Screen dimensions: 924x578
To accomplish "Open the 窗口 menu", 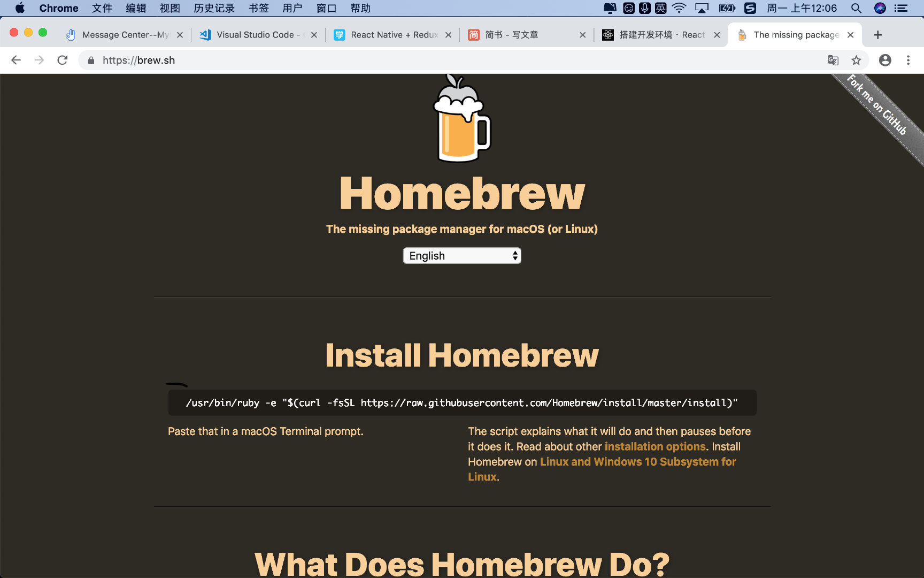I will pos(326,8).
